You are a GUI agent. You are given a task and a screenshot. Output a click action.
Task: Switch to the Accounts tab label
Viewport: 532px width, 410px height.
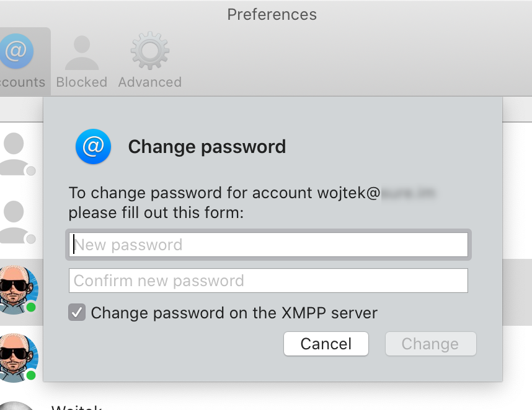click(x=23, y=82)
